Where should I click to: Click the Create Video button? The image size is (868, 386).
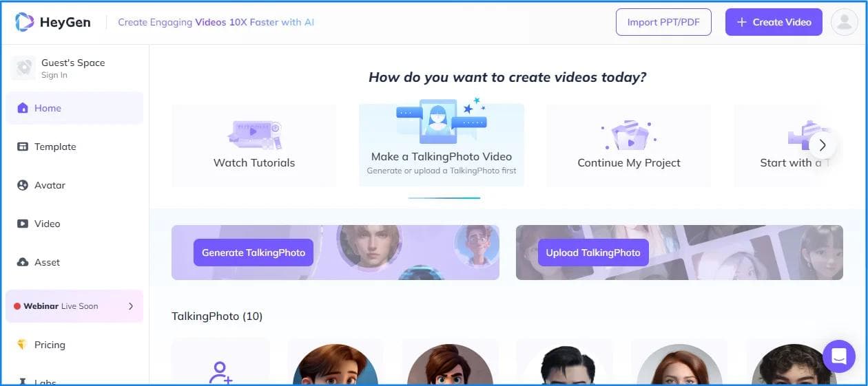[773, 22]
